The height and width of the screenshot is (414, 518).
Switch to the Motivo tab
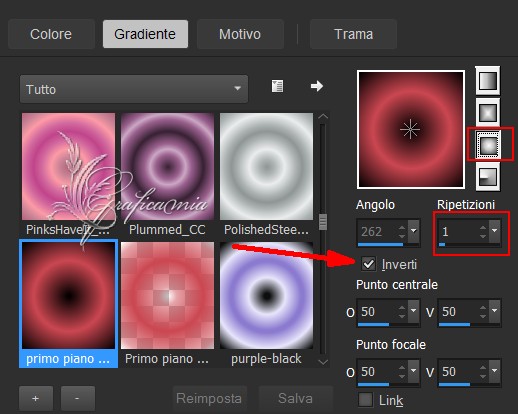(x=240, y=34)
